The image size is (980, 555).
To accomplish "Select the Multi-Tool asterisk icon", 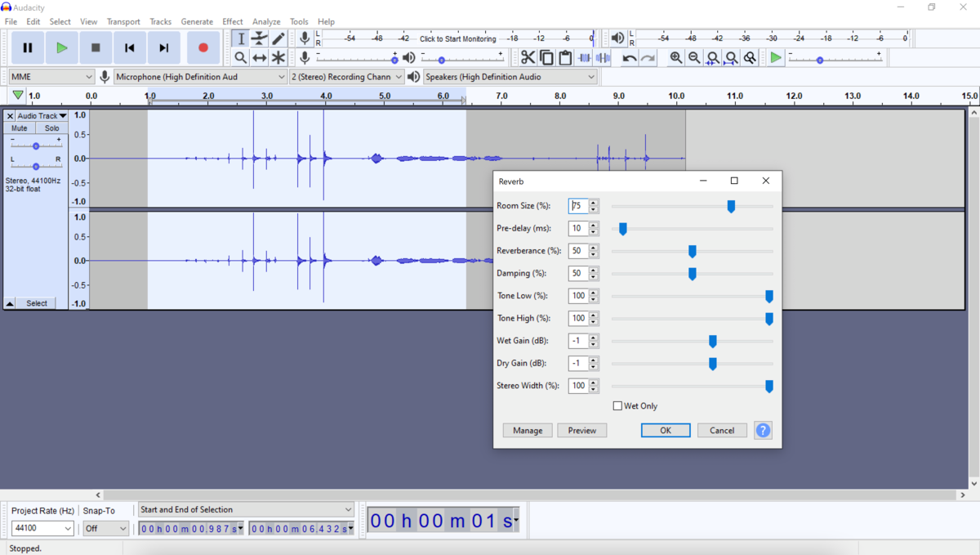I will (278, 58).
